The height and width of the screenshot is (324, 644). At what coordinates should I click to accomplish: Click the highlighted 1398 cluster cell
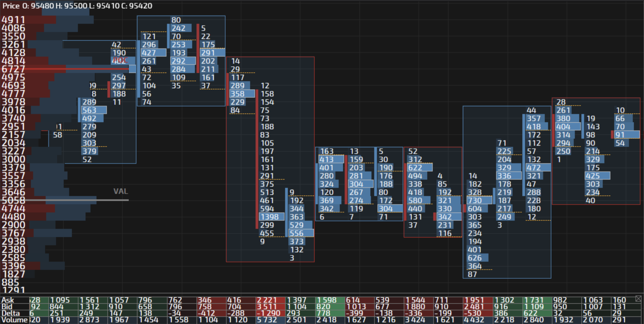[271, 217]
